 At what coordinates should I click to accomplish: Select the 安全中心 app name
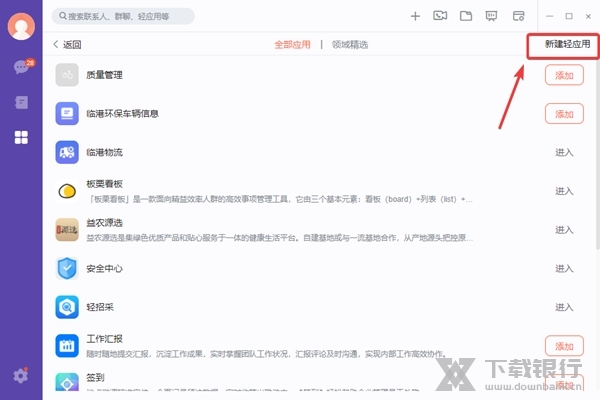pyautogui.click(x=104, y=268)
